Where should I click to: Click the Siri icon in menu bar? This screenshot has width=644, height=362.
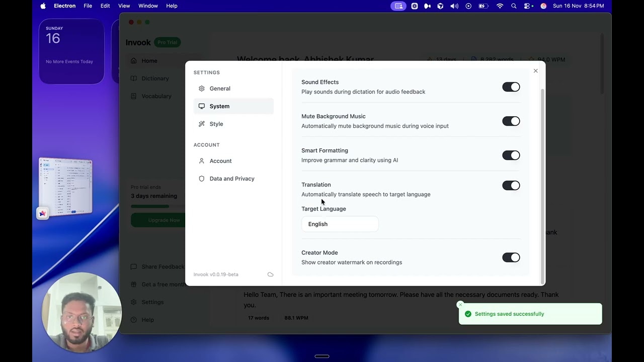(x=543, y=6)
